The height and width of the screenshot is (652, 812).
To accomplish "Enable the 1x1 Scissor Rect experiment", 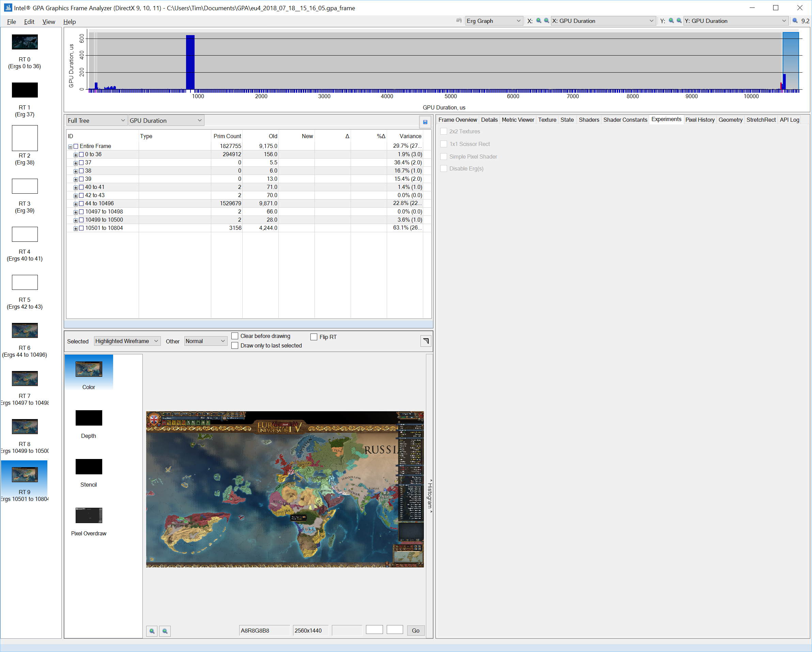I will click(444, 144).
